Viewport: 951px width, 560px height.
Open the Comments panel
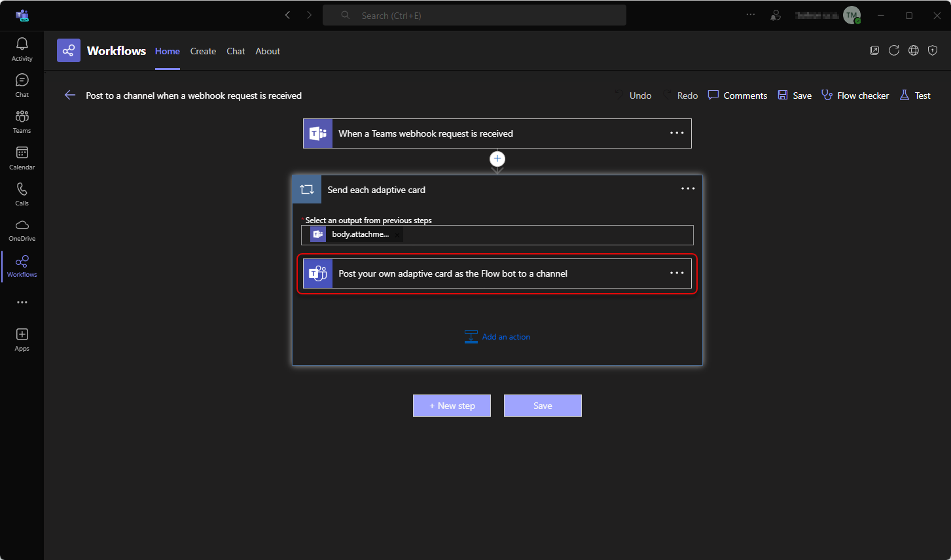pos(737,95)
